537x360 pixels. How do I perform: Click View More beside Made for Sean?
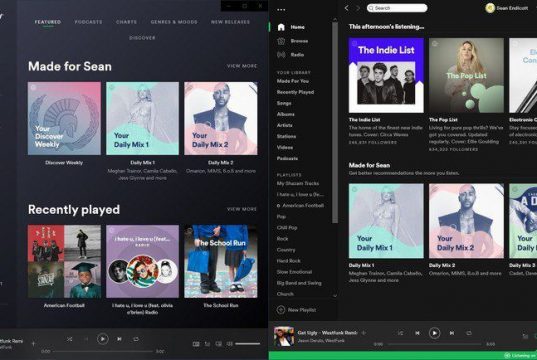tap(242, 66)
